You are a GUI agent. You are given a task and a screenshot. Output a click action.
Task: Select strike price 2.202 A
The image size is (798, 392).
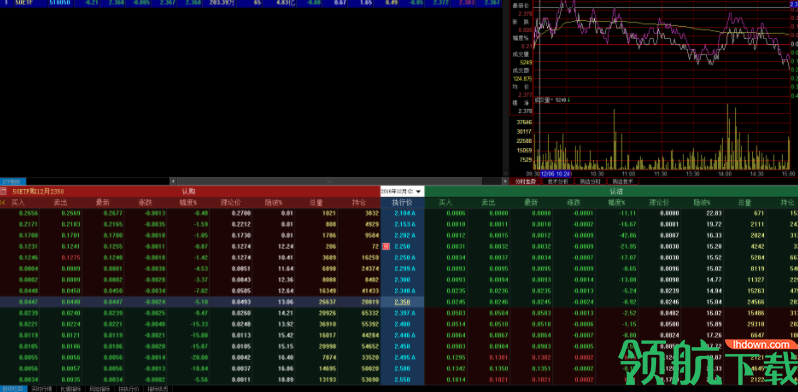405,236
